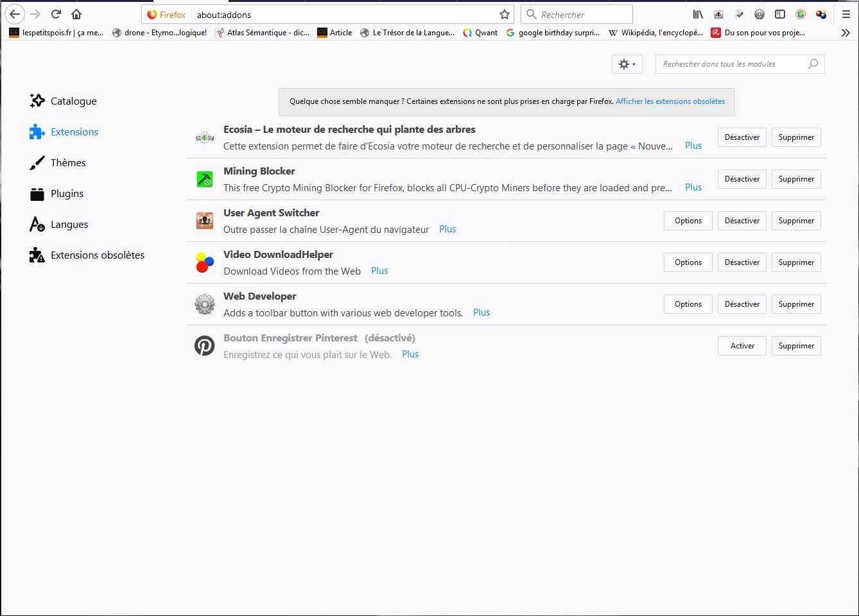Show more bookmarks with the chevron

coord(846,33)
